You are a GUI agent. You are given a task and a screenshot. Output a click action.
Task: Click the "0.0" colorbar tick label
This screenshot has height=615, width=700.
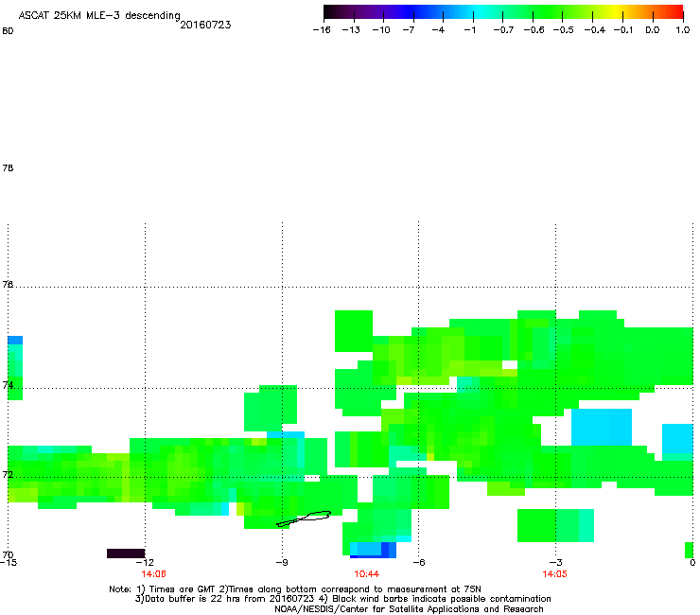(x=653, y=30)
